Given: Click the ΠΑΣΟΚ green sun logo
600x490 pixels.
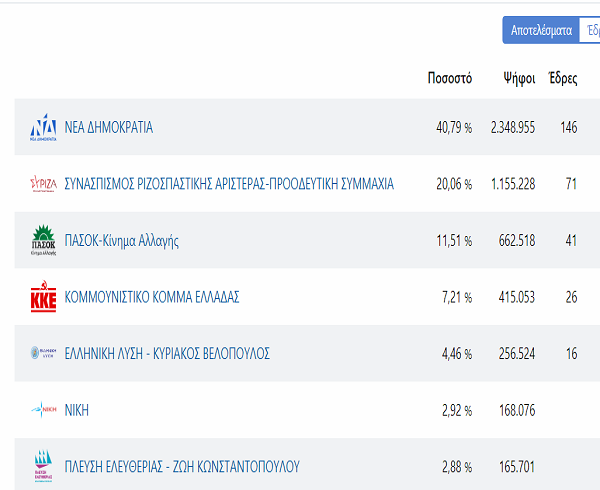Looking at the screenshot, I should [x=43, y=240].
